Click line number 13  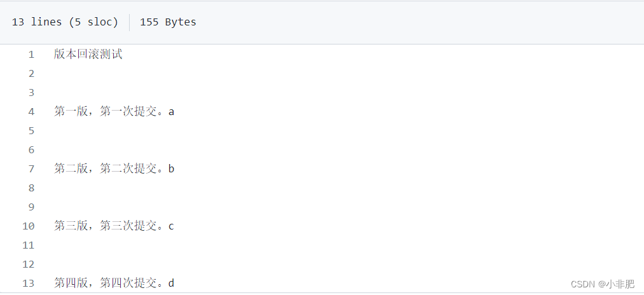[x=29, y=284]
